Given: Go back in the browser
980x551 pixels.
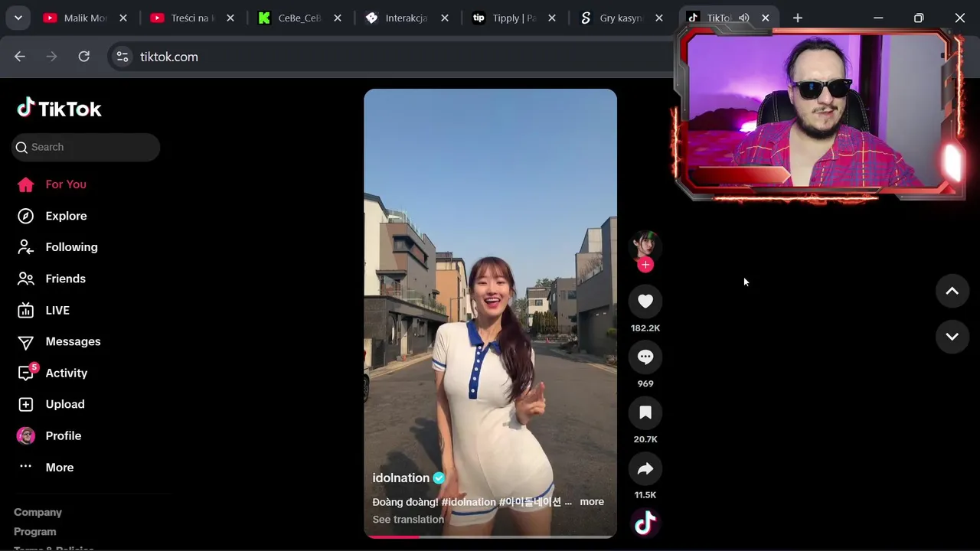Looking at the screenshot, I should pyautogui.click(x=20, y=57).
